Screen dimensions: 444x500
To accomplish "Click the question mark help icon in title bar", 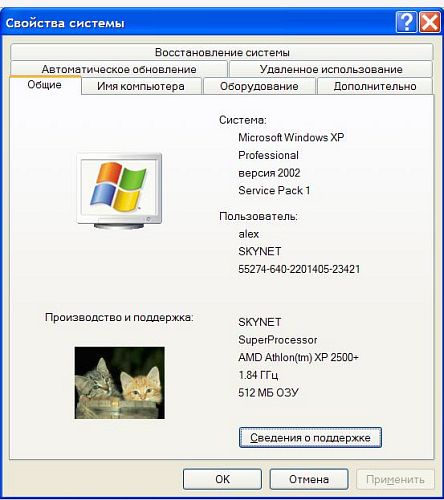I will pos(406,22).
